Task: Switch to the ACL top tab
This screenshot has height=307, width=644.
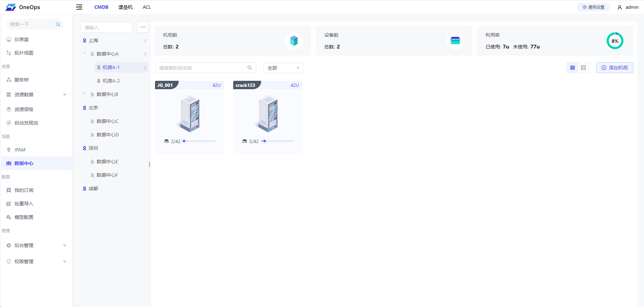Action: (x=147, y=7)
